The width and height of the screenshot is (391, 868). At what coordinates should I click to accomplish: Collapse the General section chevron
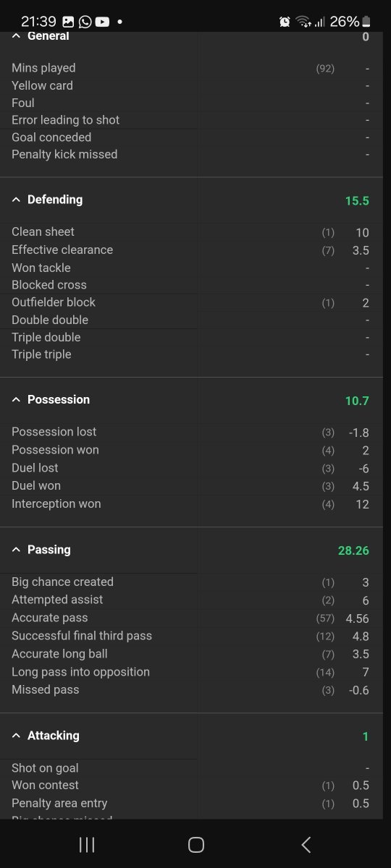coord(16,36)
